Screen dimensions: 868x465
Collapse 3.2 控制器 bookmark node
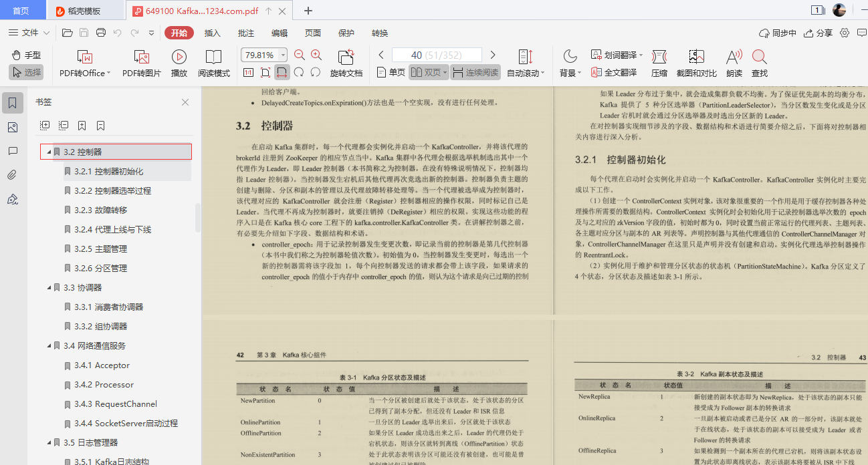(49, 152)
